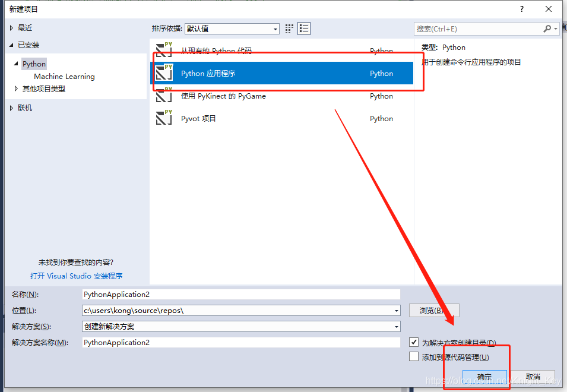The height and width of the screenshot is (392, 567).
Task: Open the 位置 location dropdown
Action: tap(396, 311)
